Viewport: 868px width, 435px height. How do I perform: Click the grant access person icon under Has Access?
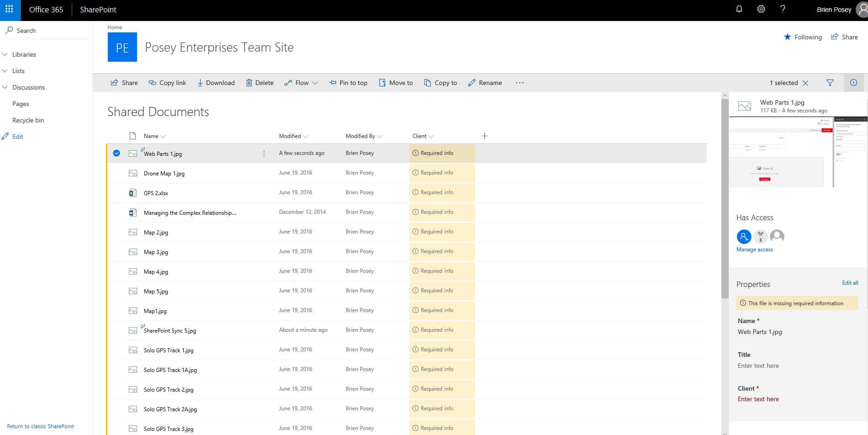click(744, 236)
